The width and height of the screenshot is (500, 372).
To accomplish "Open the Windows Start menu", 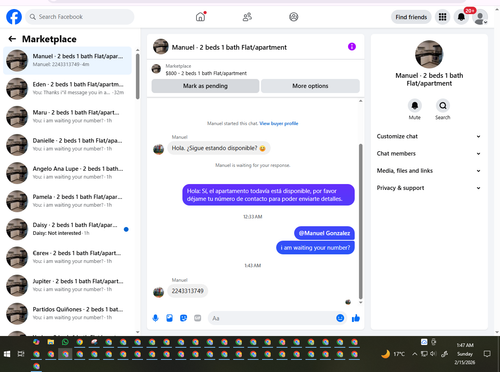I will click(7, 354).
